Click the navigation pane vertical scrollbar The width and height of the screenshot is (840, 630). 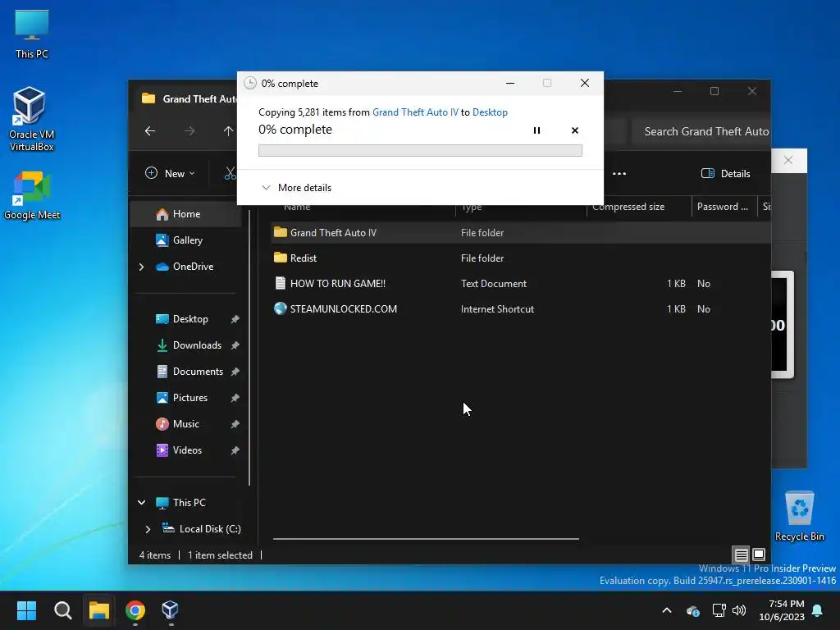249,348
